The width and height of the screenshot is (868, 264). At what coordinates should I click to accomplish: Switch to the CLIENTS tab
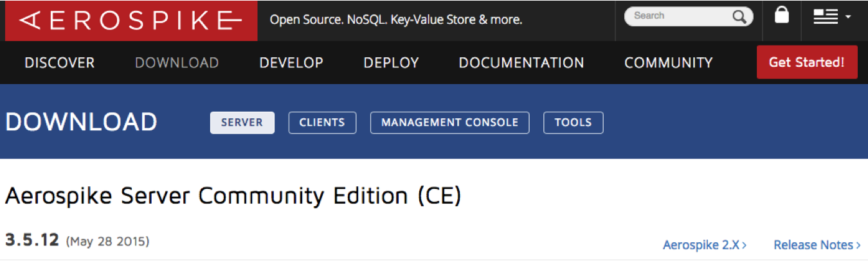point(322,123)
